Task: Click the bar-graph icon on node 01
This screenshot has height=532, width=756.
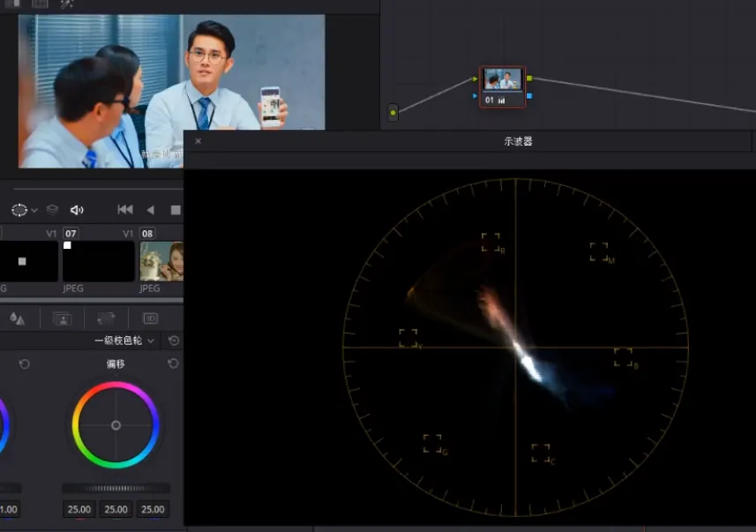Action: coord(501,101)
